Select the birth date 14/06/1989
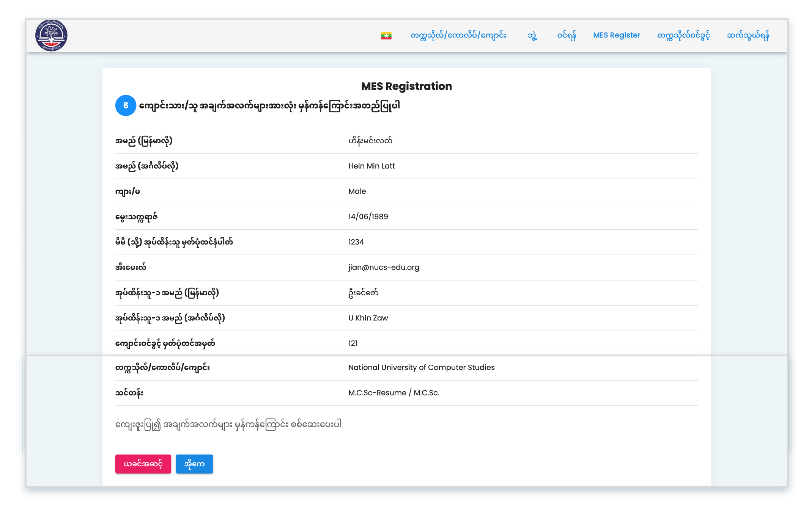 coord(368,216)
